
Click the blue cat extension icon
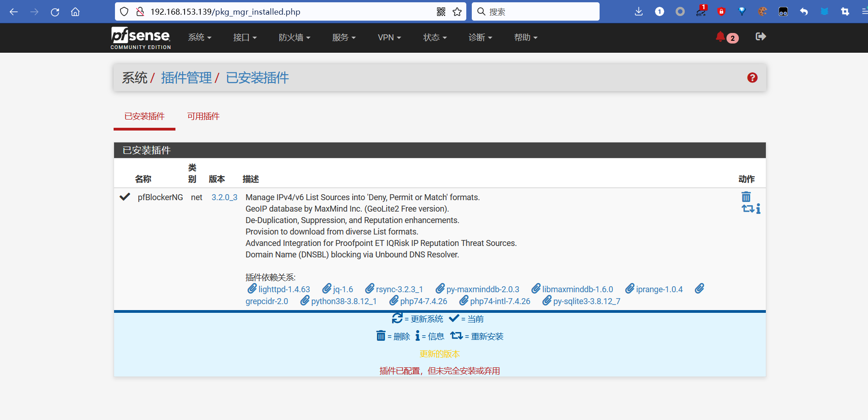coord(824,12)
